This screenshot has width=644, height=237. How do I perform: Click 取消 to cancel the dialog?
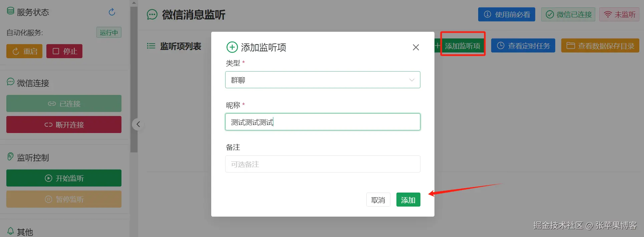[378, 200]
